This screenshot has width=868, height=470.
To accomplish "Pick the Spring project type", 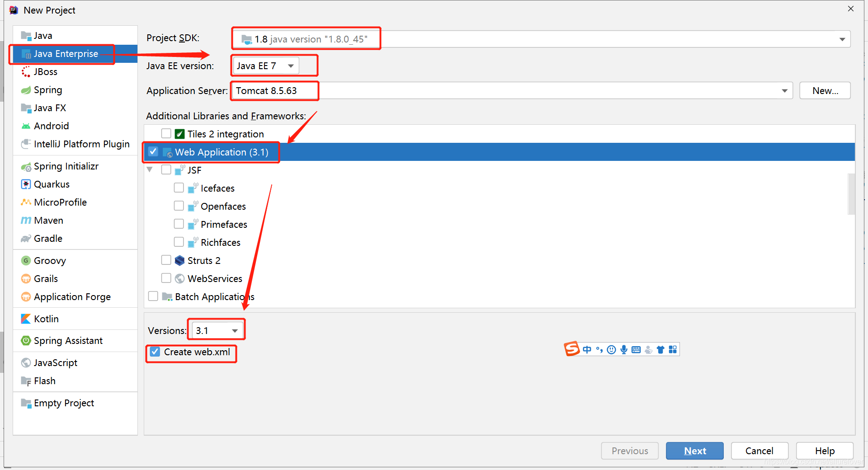I will pos(75,90).
